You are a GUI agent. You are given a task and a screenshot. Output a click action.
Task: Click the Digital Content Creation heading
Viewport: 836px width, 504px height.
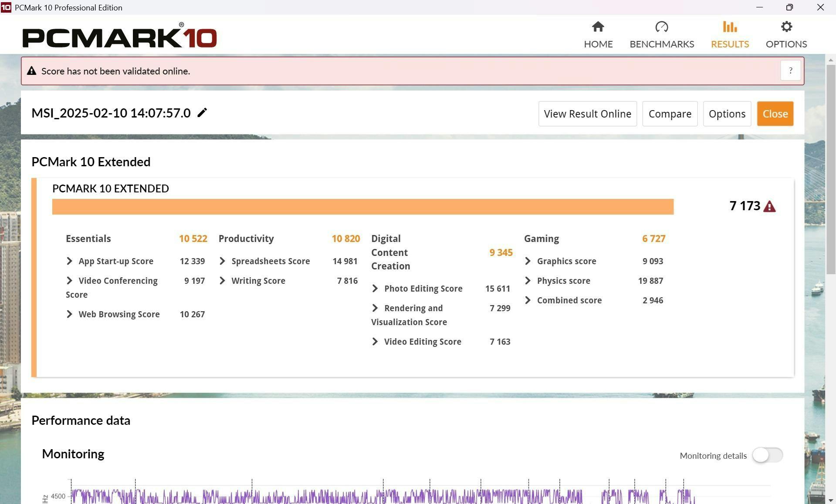390,252
